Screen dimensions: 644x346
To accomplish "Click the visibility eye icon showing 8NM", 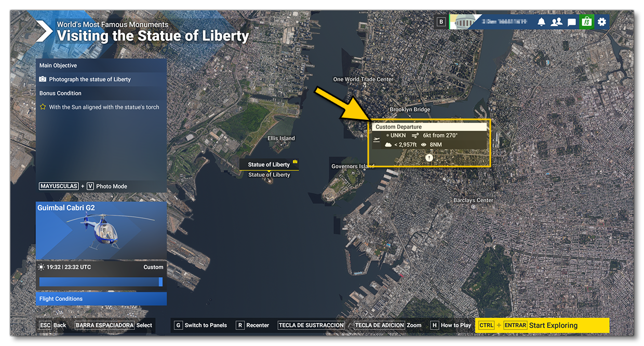I will tap(423, 144).
